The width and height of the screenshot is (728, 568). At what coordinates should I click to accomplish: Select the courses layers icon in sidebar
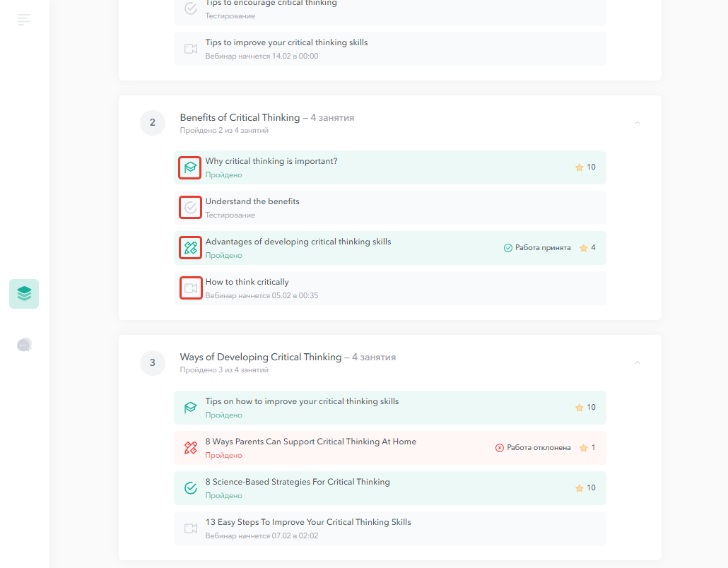pos(24,294)
